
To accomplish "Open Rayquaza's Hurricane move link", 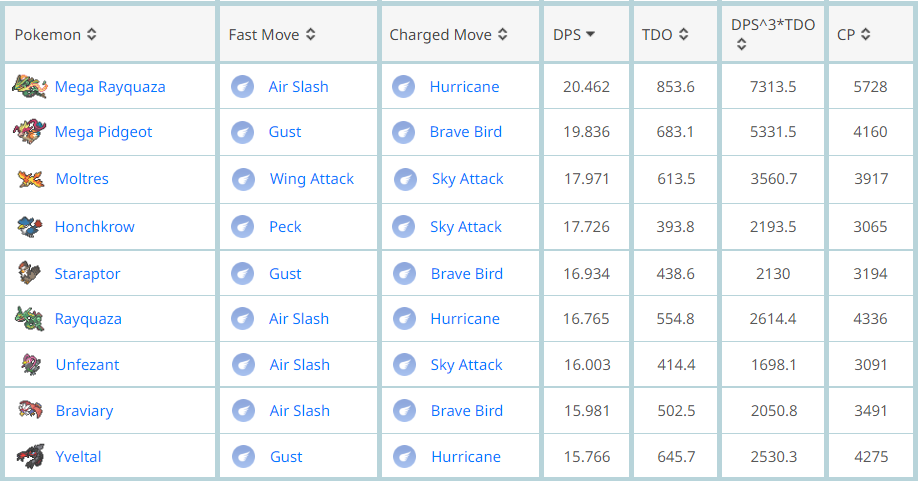I will pyautogui.click(x=465, y=319).
